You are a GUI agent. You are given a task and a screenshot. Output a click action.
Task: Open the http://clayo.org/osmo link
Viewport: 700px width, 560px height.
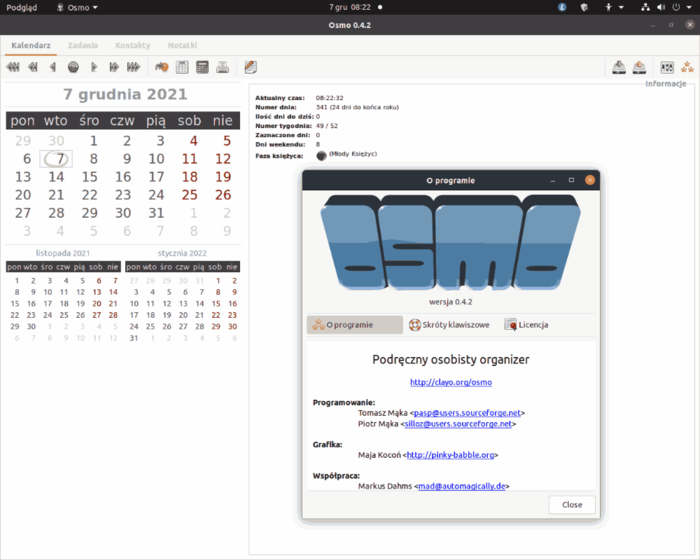click(x=451, y=382)
